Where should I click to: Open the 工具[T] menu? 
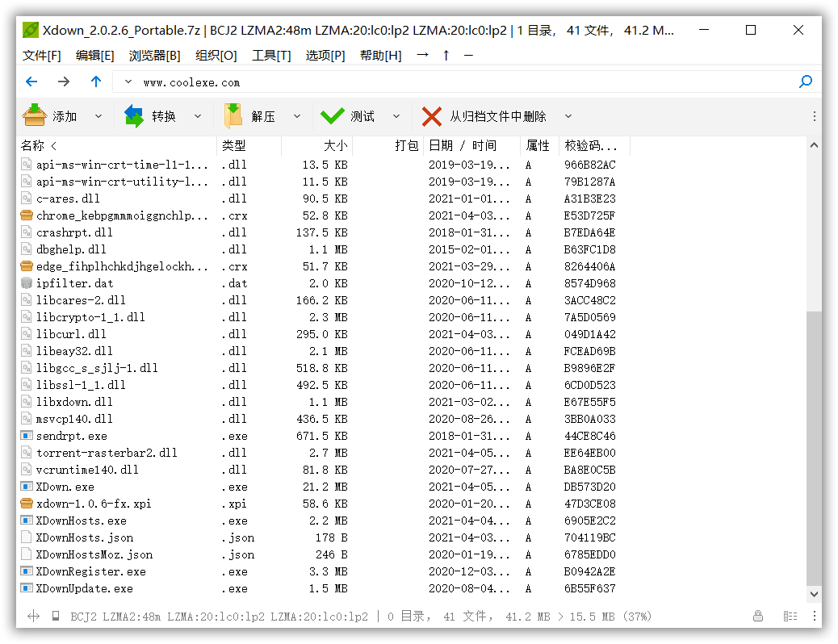(x=271, y=55)
